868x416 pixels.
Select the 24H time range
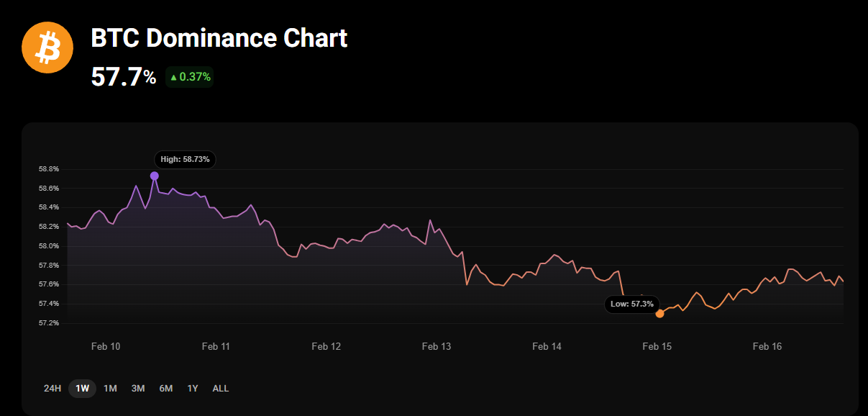point(52,389)
